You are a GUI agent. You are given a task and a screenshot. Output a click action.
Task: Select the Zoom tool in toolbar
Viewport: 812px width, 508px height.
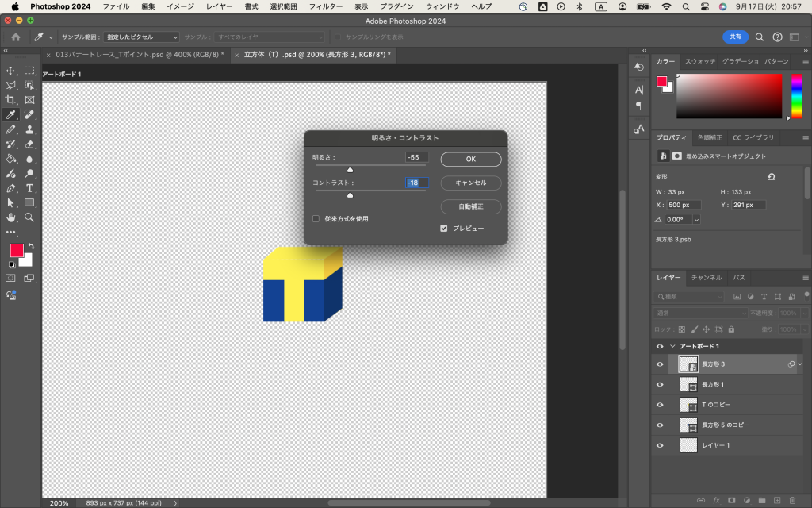29,217
